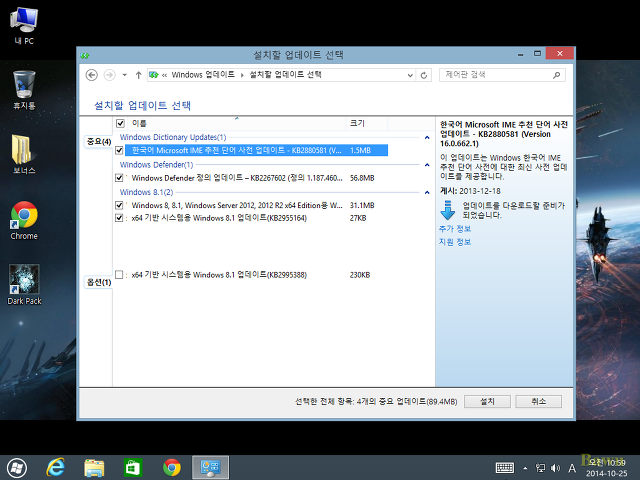Open the address bar history dropdown
The width and height of the screenshot is (640, 480).
click(410, 75)
